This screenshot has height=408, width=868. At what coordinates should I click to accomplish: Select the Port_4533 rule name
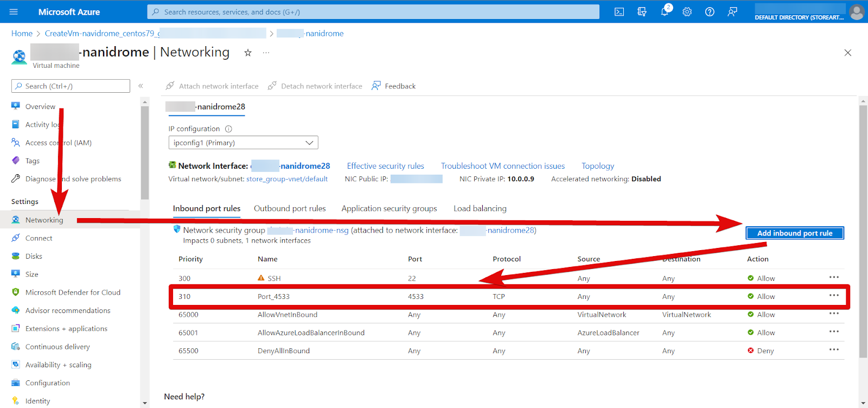click(x=273, y=297)
